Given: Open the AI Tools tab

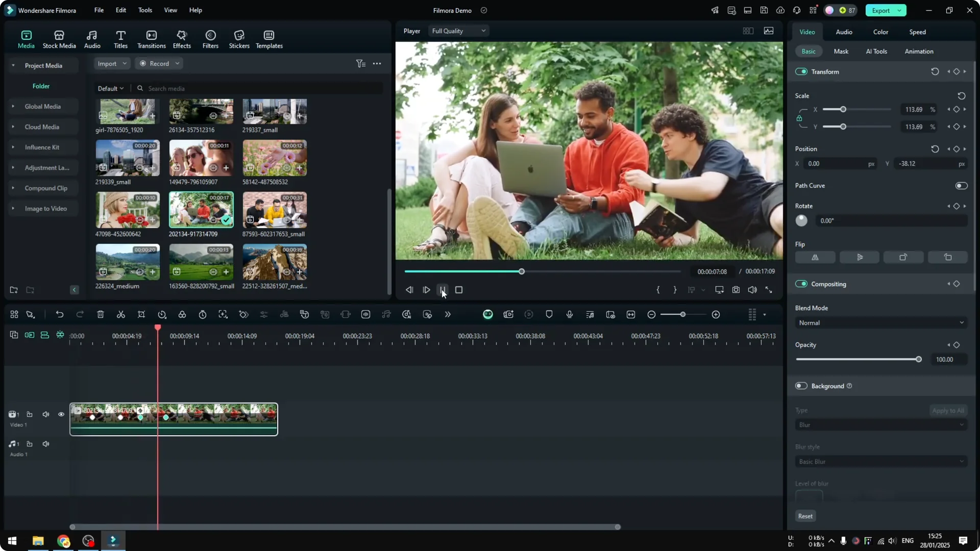Looking at the screenshot, I should (x=876, y=51).
